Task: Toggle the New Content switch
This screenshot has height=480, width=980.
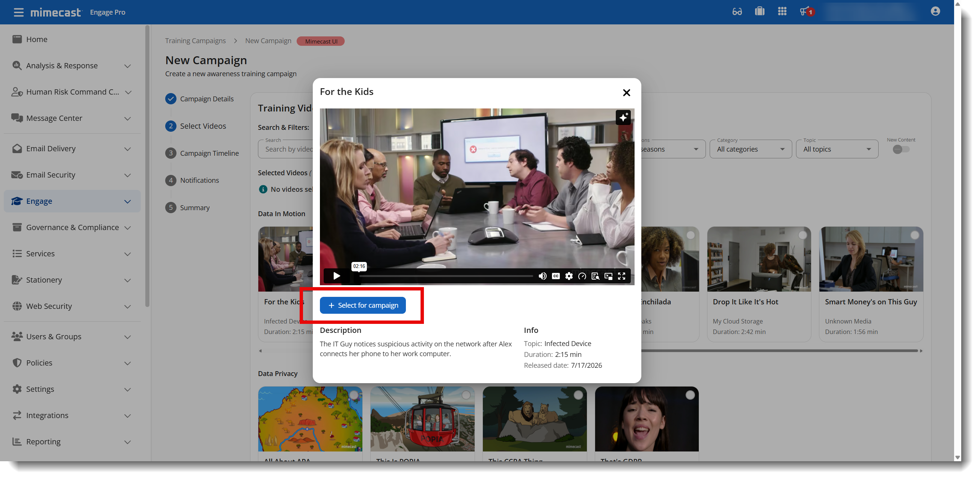Action: tap(900, 149)
